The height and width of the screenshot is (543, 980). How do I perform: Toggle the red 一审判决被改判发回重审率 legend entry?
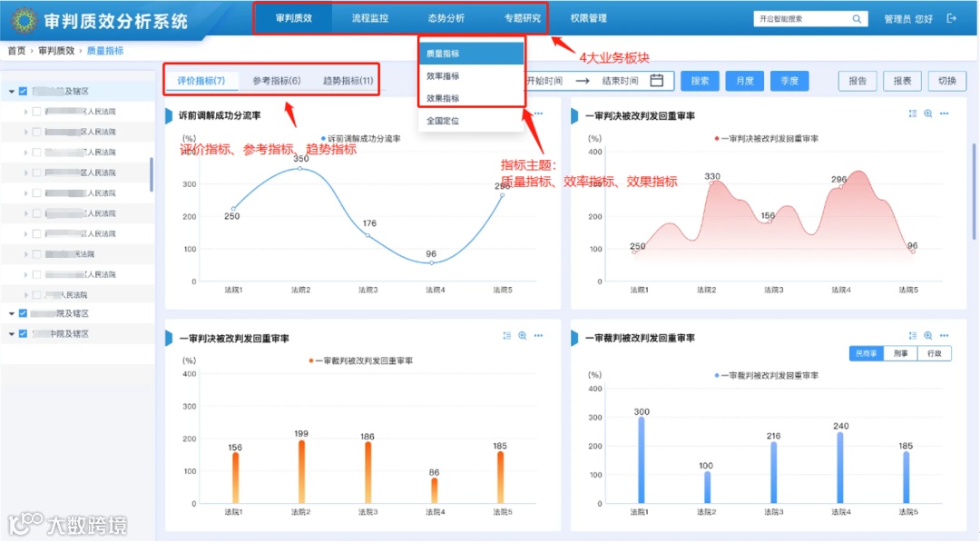766,139
